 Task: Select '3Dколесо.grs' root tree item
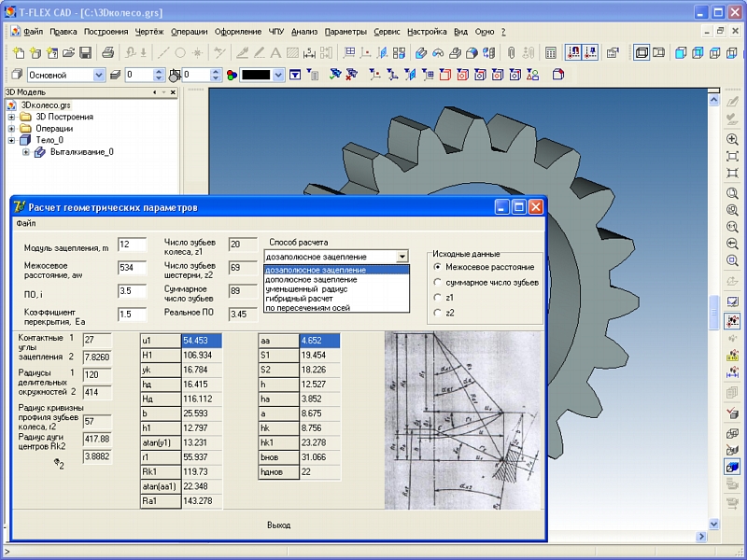click(46, 105)
